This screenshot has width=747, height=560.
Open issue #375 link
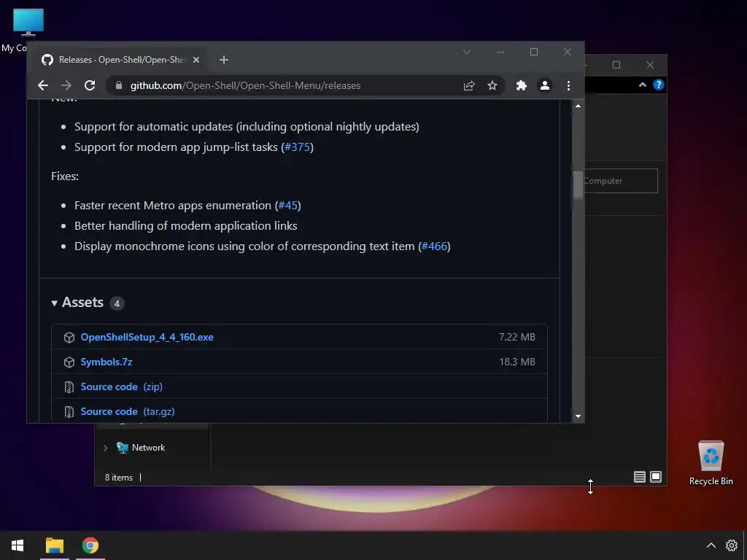pyautogui.click(x=298, y=147)
